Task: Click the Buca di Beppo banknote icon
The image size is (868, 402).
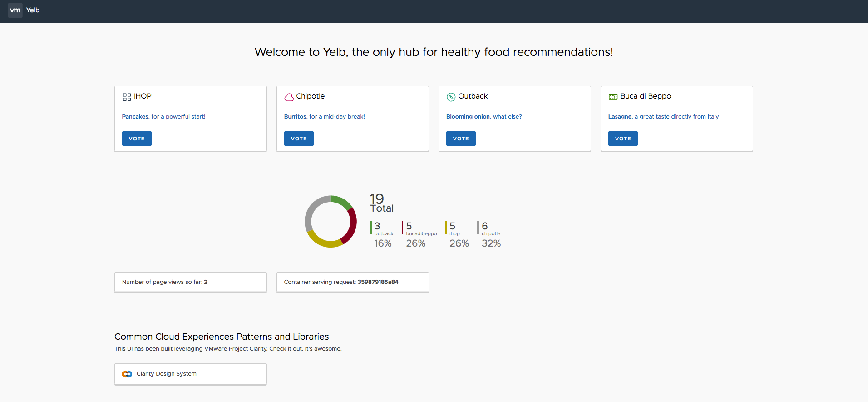Action: click(x=613, y=97)
